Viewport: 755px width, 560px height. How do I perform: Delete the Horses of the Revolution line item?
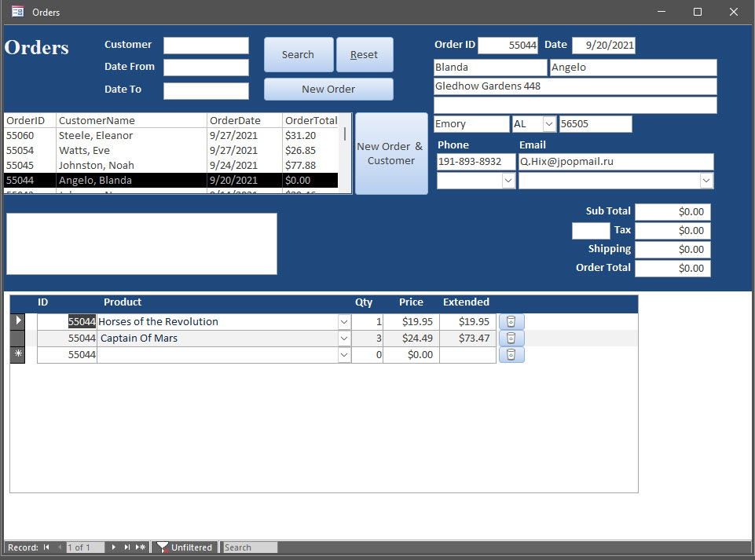pyautogui.click(x=511, y=321)
